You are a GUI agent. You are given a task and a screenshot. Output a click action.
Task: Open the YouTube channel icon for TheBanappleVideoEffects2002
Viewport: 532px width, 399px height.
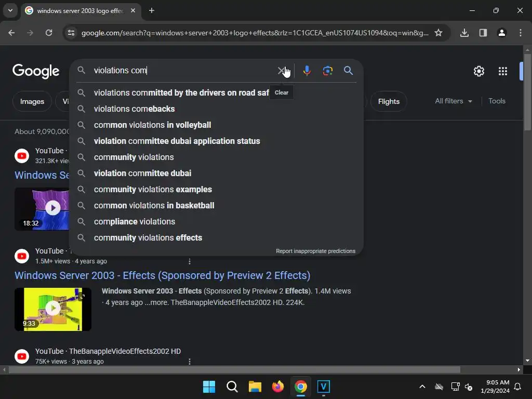(22, 356)
